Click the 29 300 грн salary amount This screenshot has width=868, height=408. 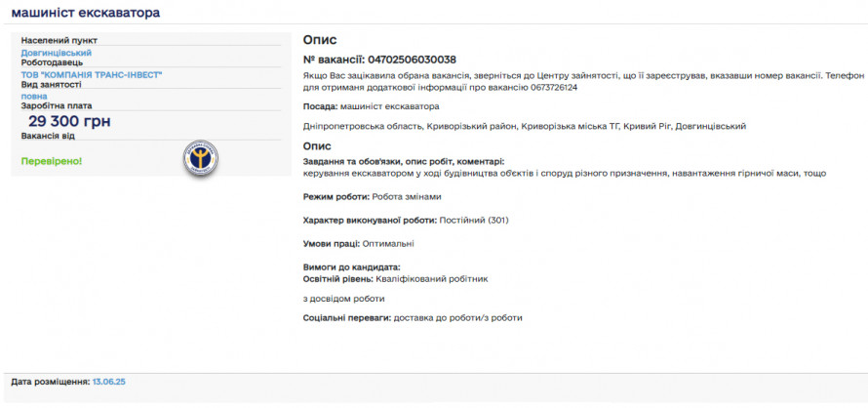tap(69, 121)
